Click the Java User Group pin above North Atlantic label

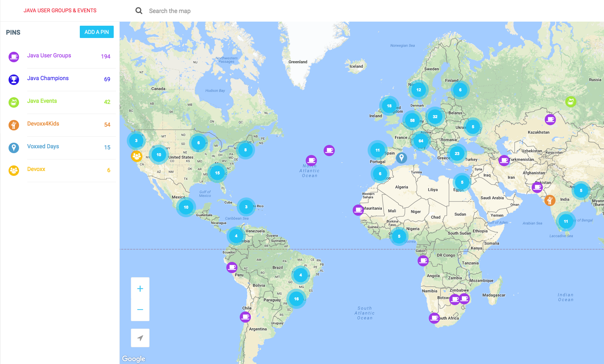[x=311, y=161]
